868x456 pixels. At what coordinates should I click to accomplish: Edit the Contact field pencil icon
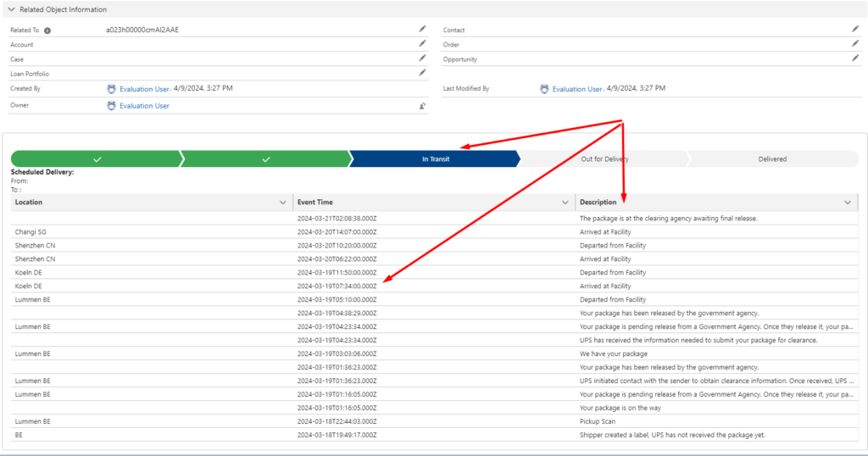tap(855, 29)
